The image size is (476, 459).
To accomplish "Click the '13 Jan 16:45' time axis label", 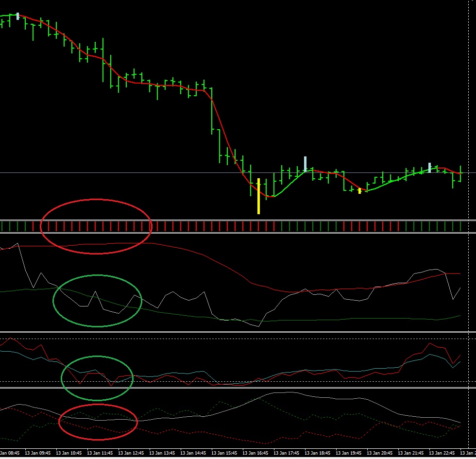I will point(255,453).
